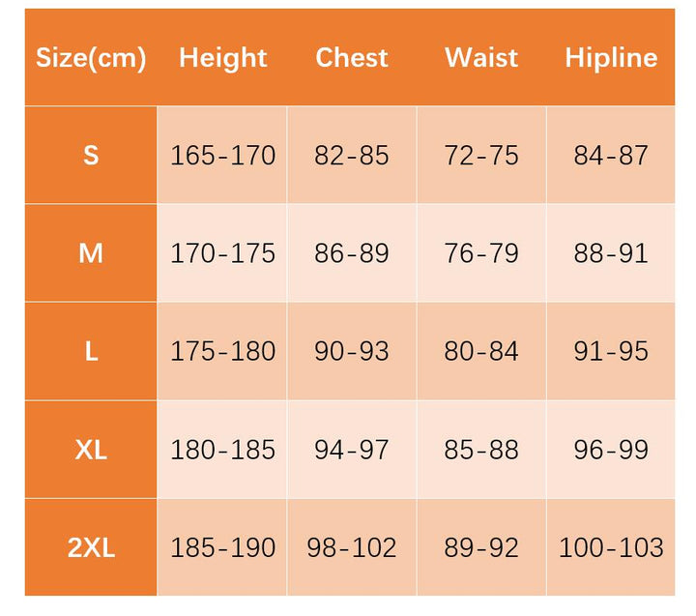Image resolution: width=696 pixels, height=616 pixels.
Task: Click the Size(cm) header cell
Action: (x=91, y=58)
